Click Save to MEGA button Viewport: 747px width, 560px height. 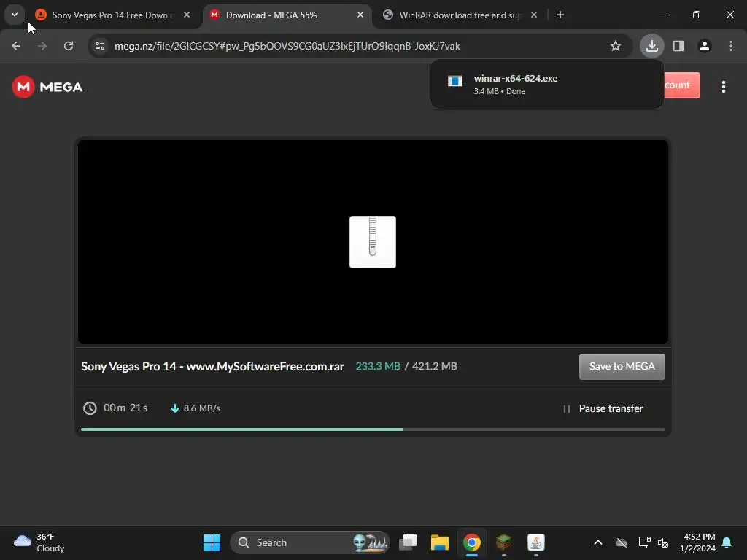[x=622, y=366]
